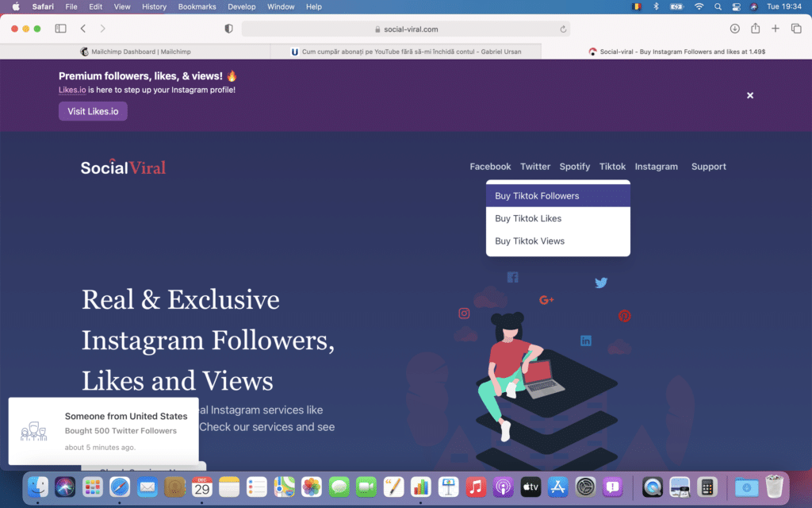Click the Visit Likes.io button
This screenshot has height=508, width=812.
point(93,111)
